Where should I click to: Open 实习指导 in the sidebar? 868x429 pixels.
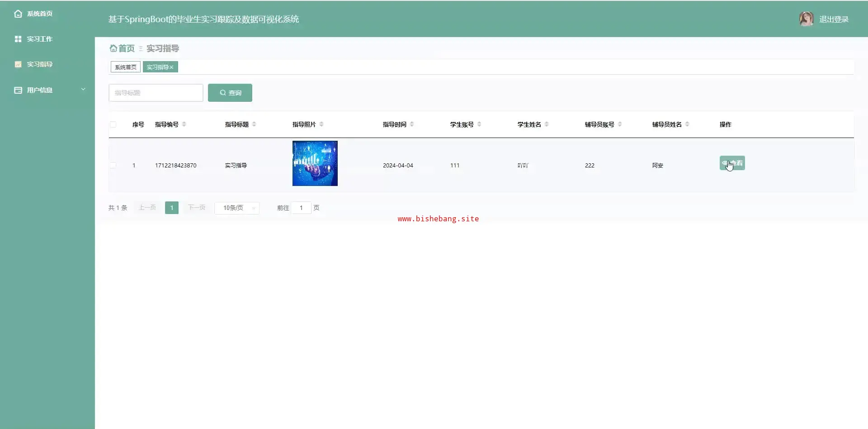pos(40,64)
